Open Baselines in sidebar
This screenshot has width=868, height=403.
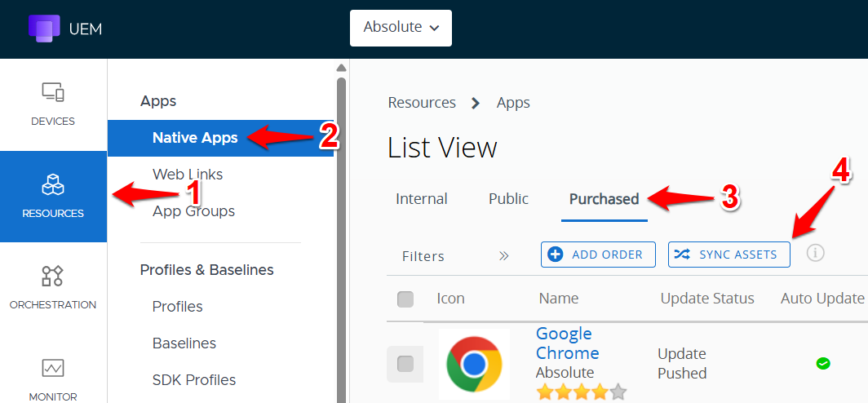(184, 343)
